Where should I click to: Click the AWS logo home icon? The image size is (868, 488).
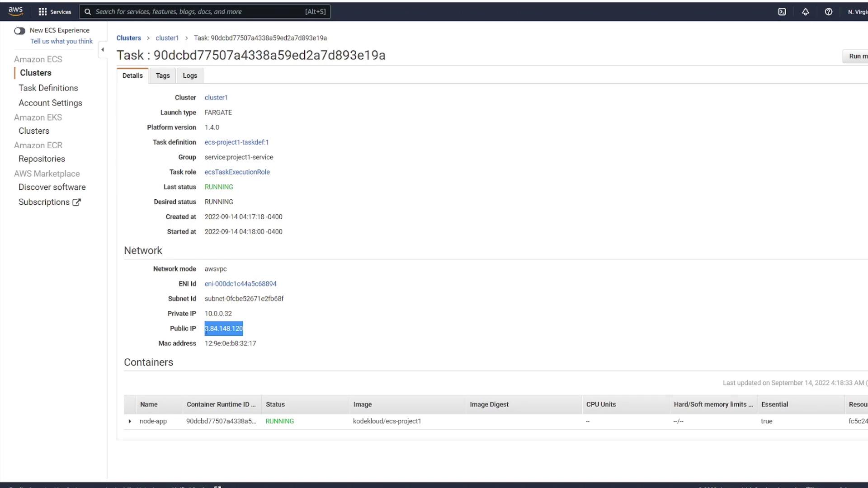(x=15, y=11)
